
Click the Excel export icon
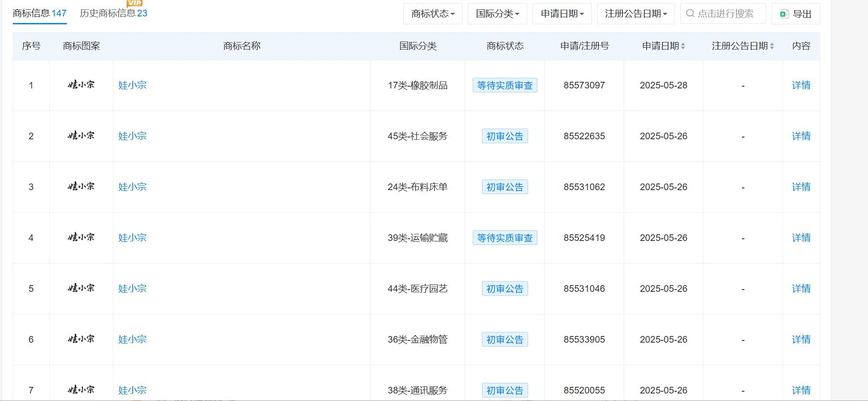click(784, 14)
